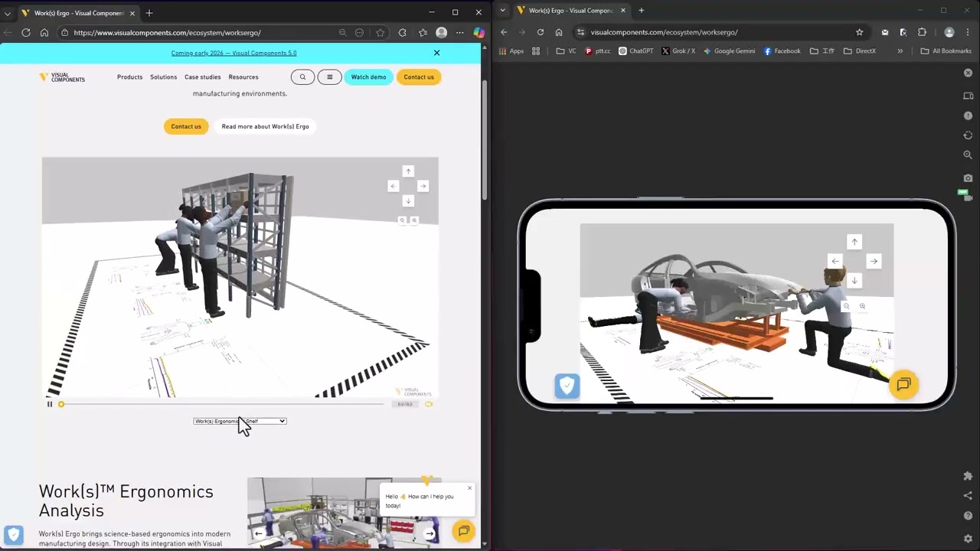Open the Grok / X bookmark
Screen dimensions: 980x551
(x=678, y=51)
